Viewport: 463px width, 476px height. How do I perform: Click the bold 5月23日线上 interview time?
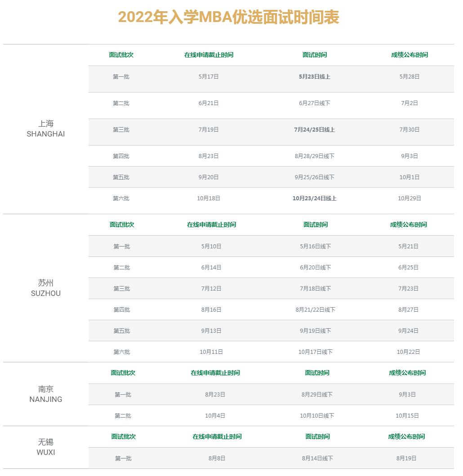coord(314,77)
